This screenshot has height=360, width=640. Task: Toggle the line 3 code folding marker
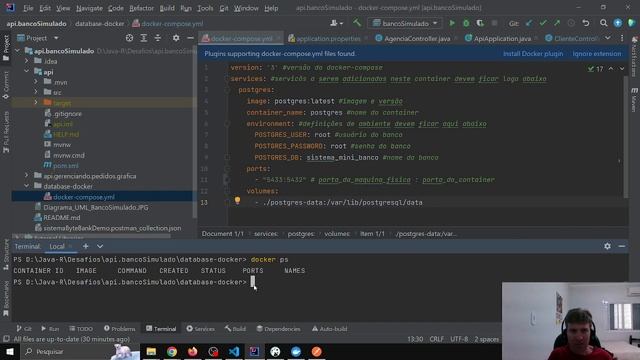(x=227, y=90)
